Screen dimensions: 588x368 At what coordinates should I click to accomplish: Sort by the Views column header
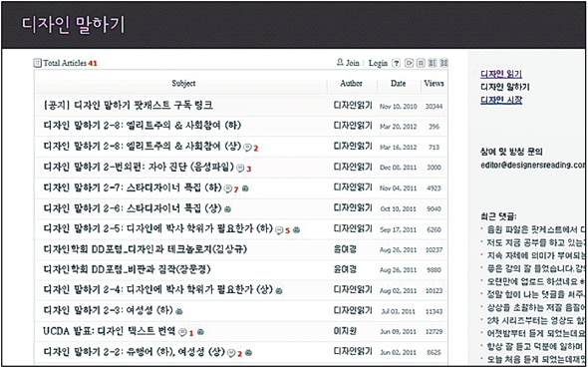(x=434, y=84)
